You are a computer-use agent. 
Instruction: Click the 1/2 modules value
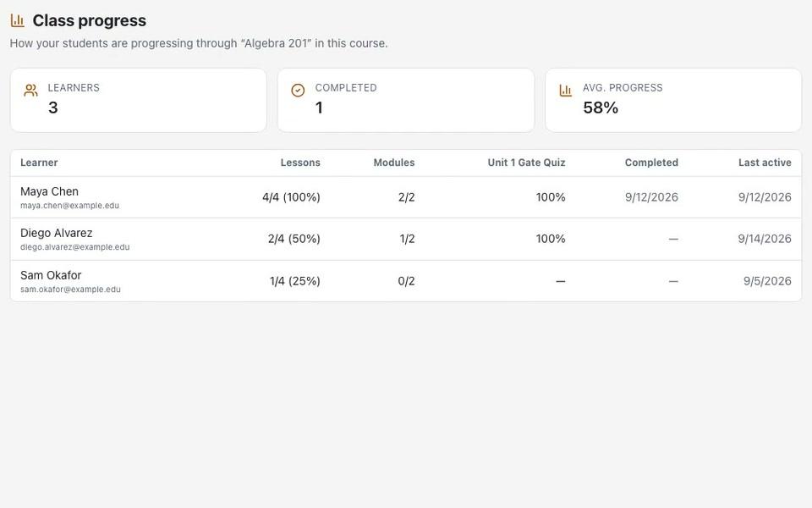pos(407,239)
